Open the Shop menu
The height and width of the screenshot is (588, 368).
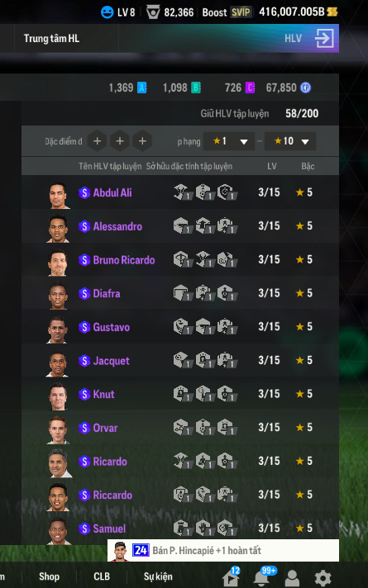pyautogui.click(x=49, y=576)
